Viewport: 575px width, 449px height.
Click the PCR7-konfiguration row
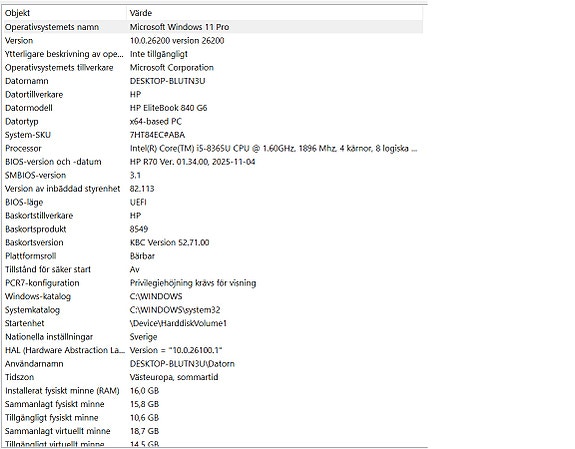[212, 283]
